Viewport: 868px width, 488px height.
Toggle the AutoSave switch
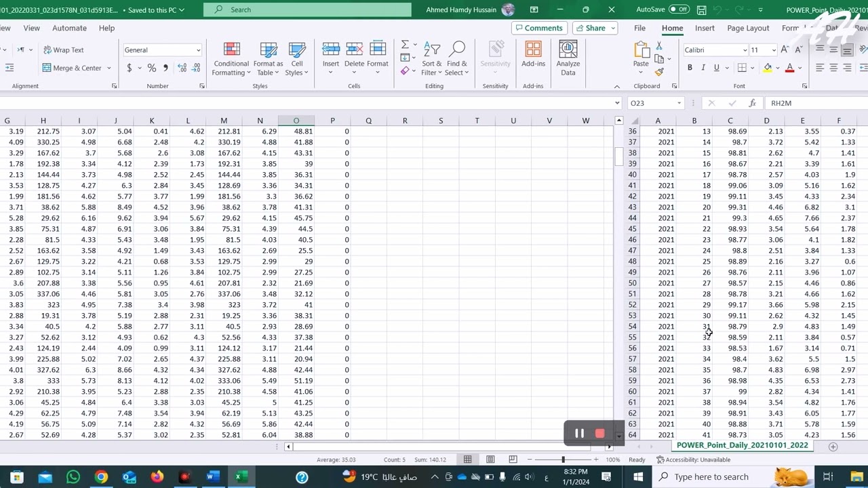pyautogui.click(x=679, y=9)
